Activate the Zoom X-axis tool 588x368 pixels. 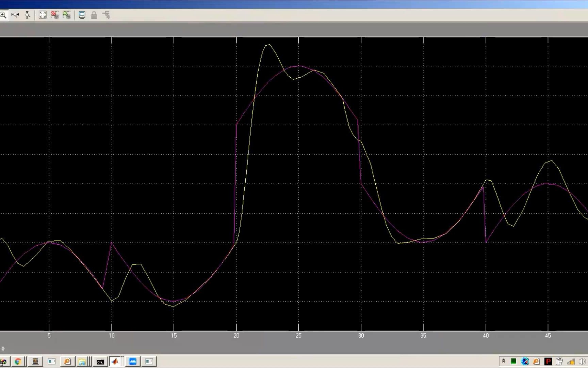click(15, 15)
